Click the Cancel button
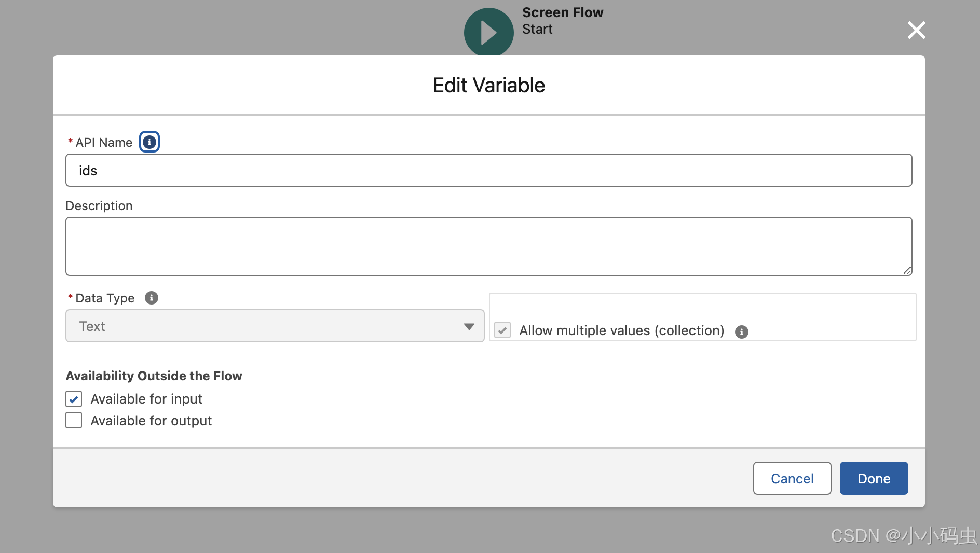Screen dimensions: 980x553 tap(792, 478)
